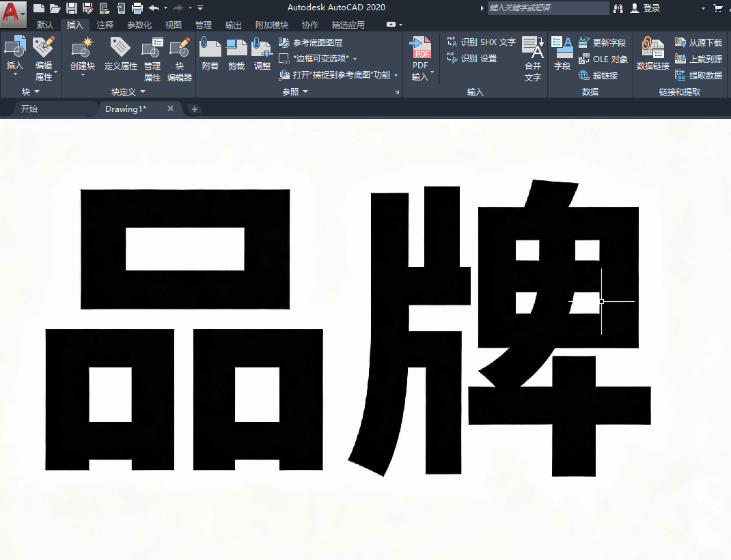Switch to the Default (默认) ribbon tab
Image resolution: width=731 pixels, height=560 pixels.
pyautogui.click(x=45, y=25)
